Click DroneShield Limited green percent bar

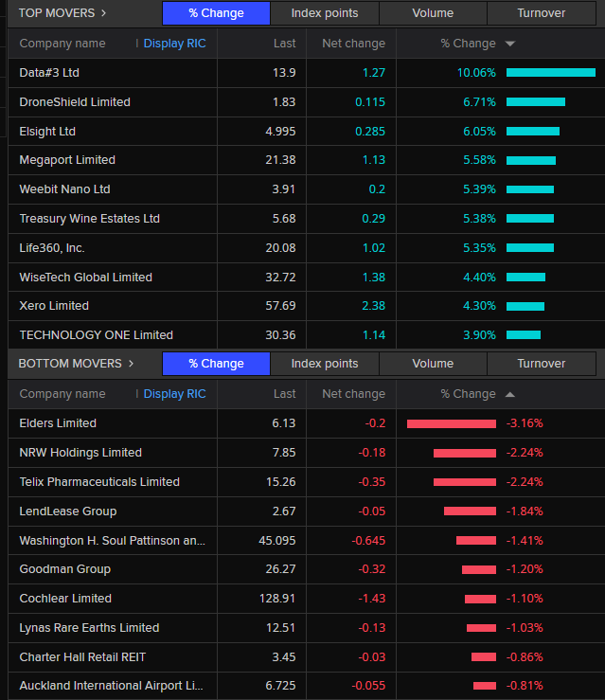[x=536, y=102]
